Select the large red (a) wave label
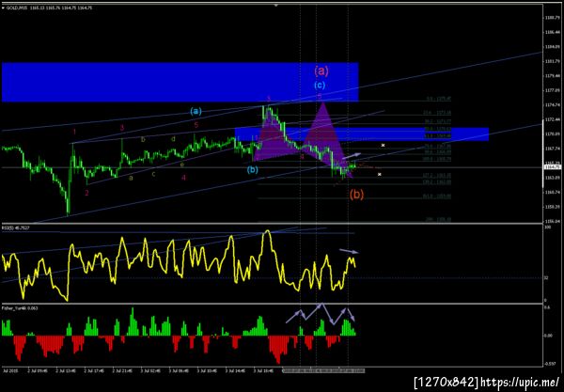Screen dimensions: 564x392 point(321,71)
